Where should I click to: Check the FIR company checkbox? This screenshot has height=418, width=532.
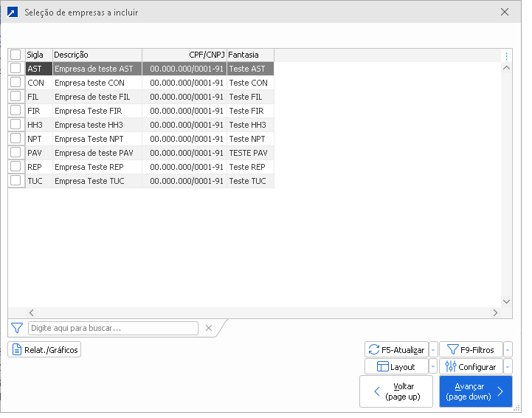15,110
